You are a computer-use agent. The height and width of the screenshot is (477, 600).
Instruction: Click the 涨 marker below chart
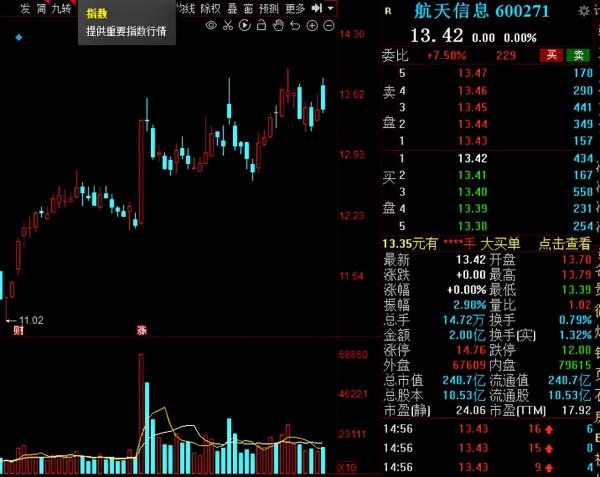coord(142,330)
